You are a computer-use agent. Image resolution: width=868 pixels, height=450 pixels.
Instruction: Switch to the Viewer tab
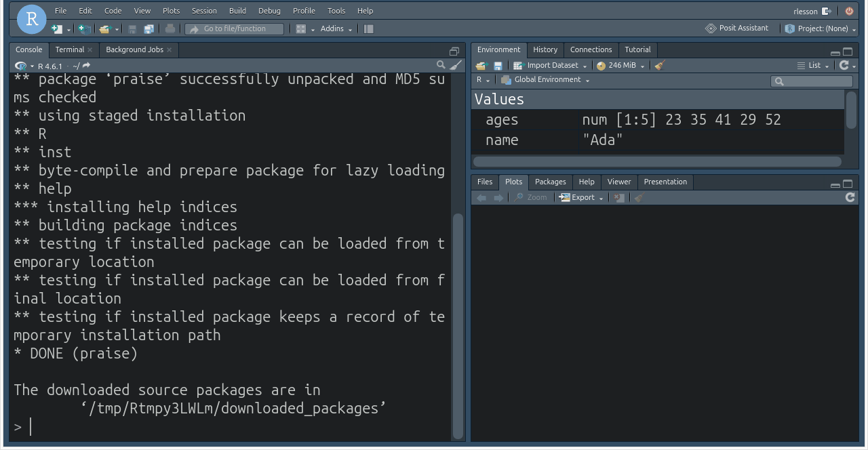tap(619, 182)
